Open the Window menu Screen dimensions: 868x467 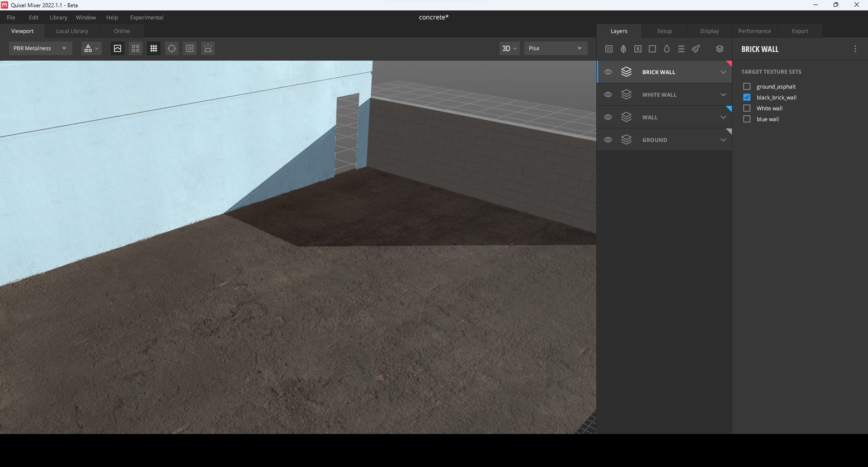click(x=86, y=17)
